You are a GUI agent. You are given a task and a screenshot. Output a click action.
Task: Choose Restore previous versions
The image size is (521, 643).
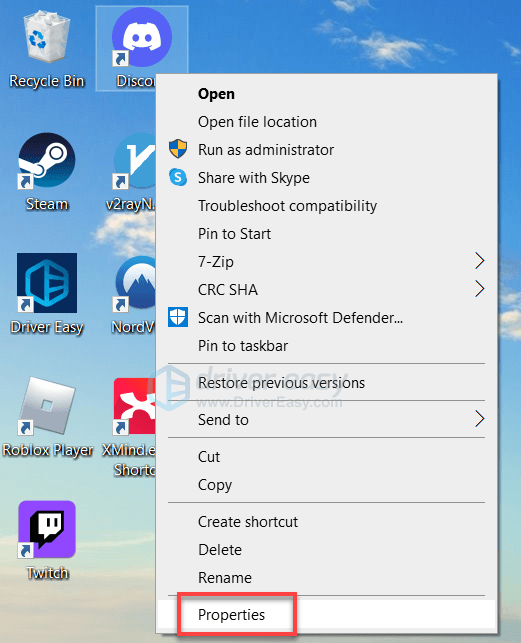327,383
